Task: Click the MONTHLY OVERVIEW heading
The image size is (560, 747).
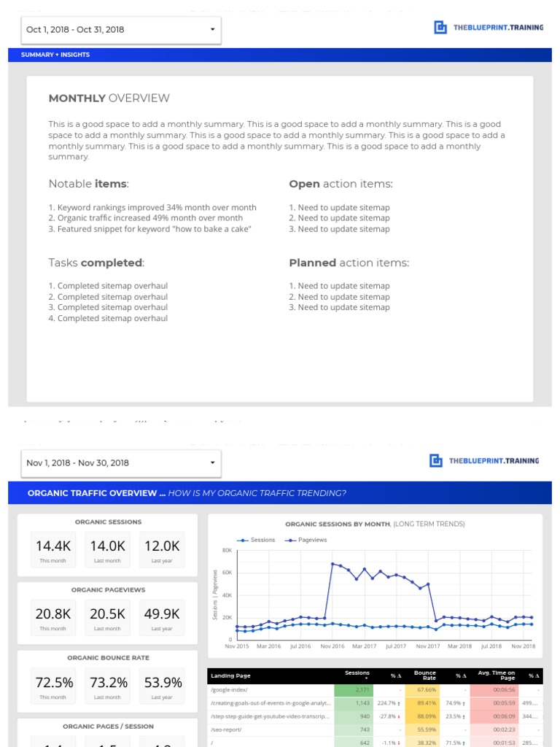Action: (x=109, y=98)
